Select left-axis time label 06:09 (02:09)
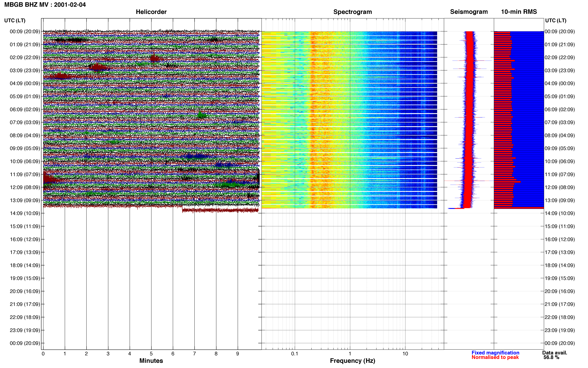The width and height of the screenshot is (588, 368). tap(25, 110)
